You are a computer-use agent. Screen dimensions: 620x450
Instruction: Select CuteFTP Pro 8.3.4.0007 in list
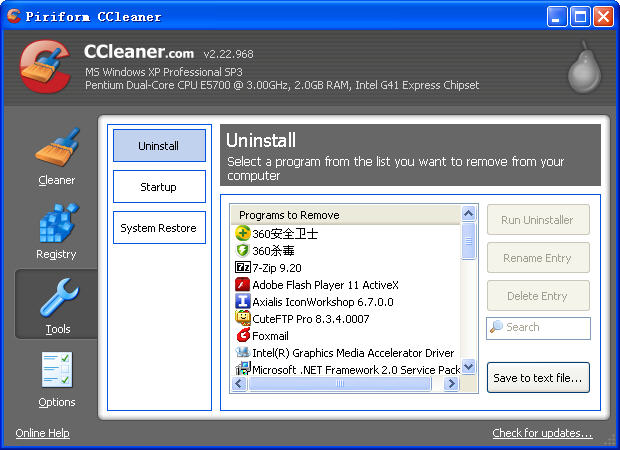310,319
